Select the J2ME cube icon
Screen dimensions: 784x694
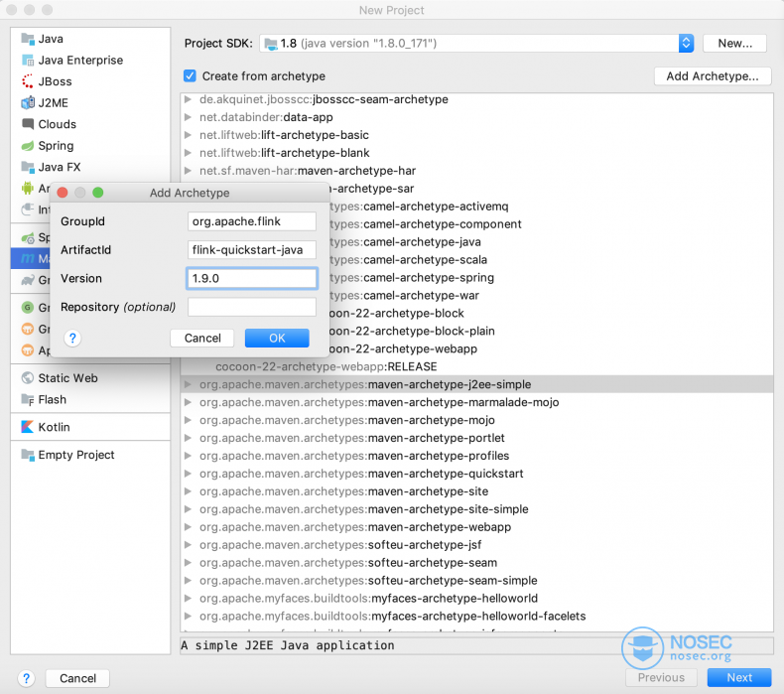coord(28,103)
